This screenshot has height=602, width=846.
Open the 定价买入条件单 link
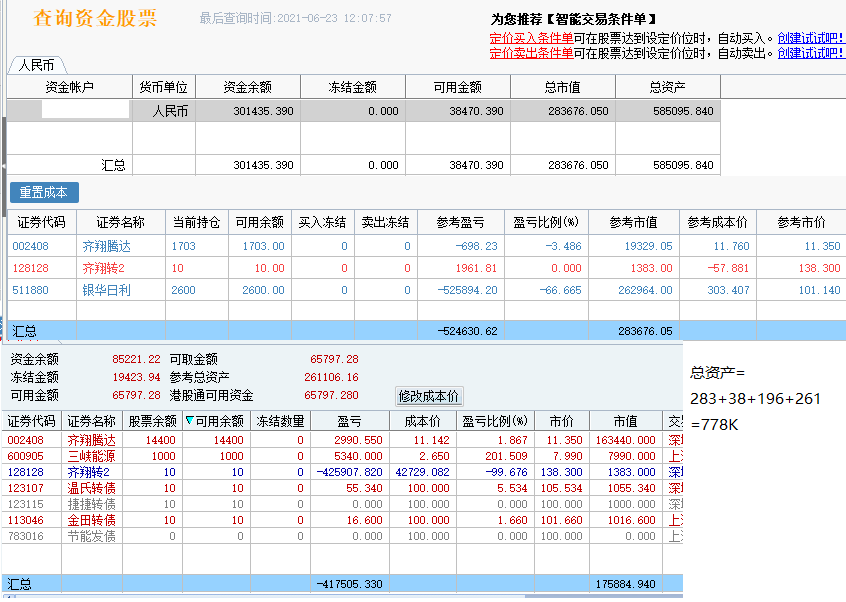531,38
